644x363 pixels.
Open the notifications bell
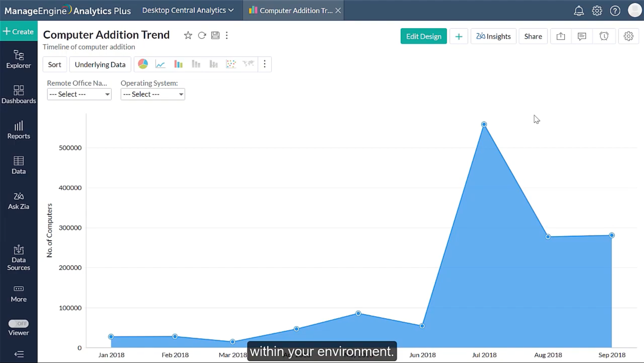(579, 11)
